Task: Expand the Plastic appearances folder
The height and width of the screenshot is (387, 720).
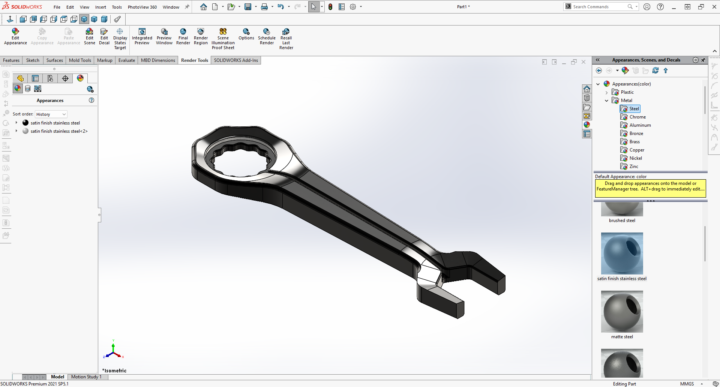Action: click(607, 92)
